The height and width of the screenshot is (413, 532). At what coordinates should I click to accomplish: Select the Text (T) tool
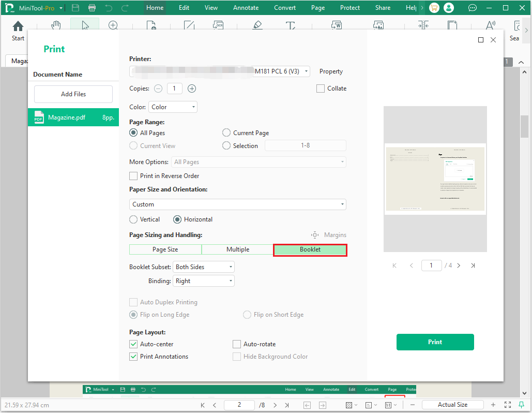pyautogui.click(x=291, y=25)
